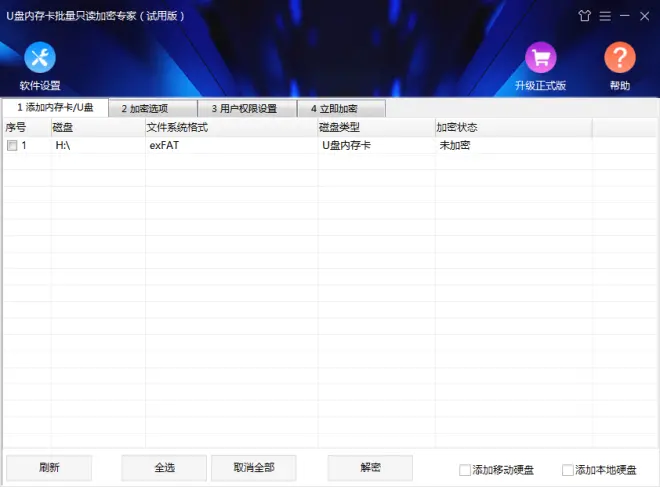Switch to the 4 立即加密 tab
660x487 pixels.
(x=341, y=109)
